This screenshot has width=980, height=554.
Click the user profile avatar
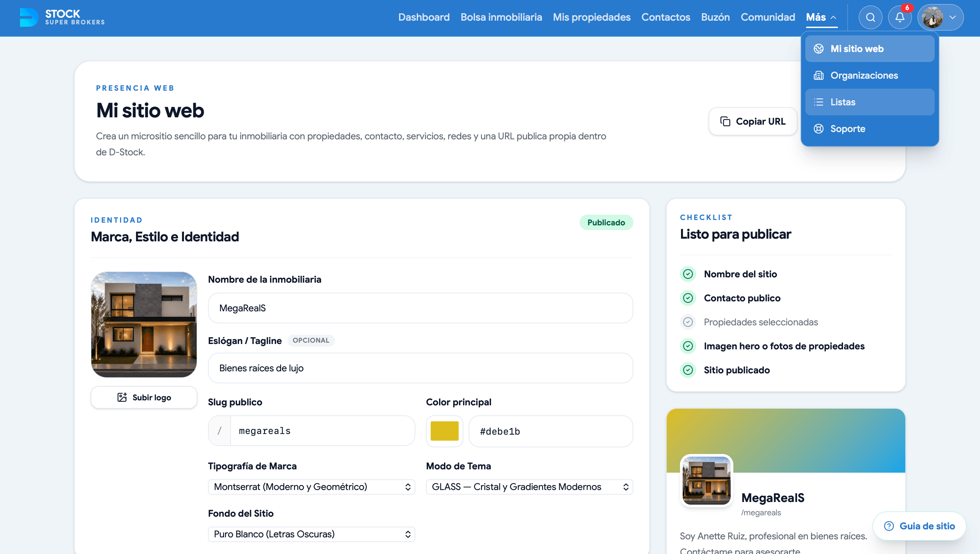[x=932, y=18]
